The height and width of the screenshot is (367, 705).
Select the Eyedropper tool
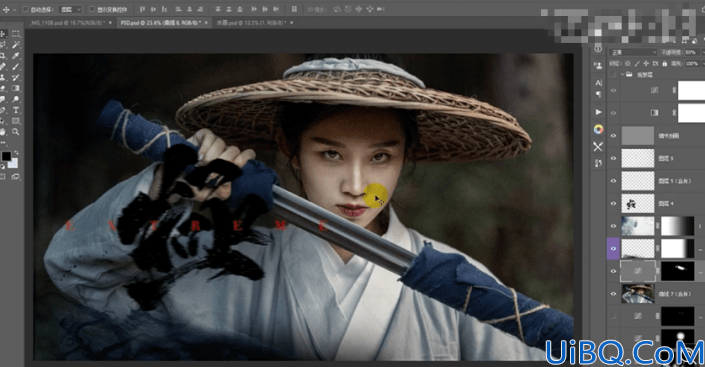coord(16,56)
